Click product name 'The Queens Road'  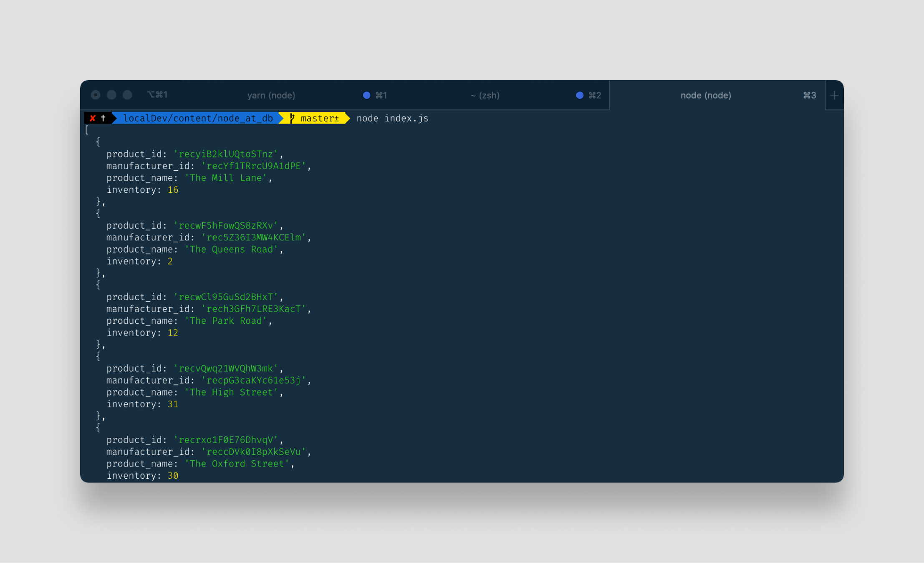click(x=231, y=250)
